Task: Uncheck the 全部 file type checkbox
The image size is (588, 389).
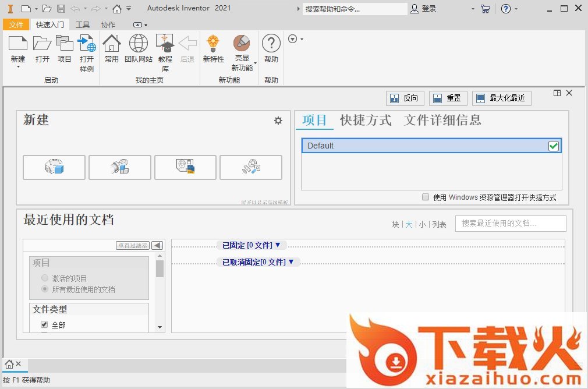Action: click(x=44, y=324)
